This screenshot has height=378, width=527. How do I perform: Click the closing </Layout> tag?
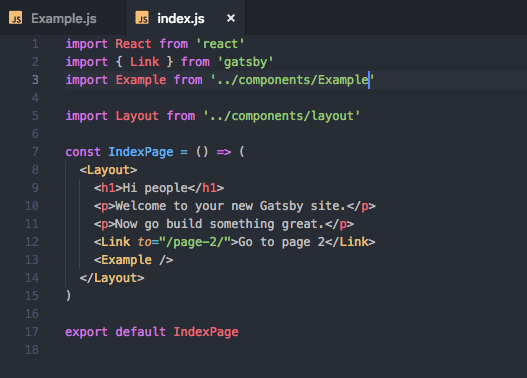[112, 278]
